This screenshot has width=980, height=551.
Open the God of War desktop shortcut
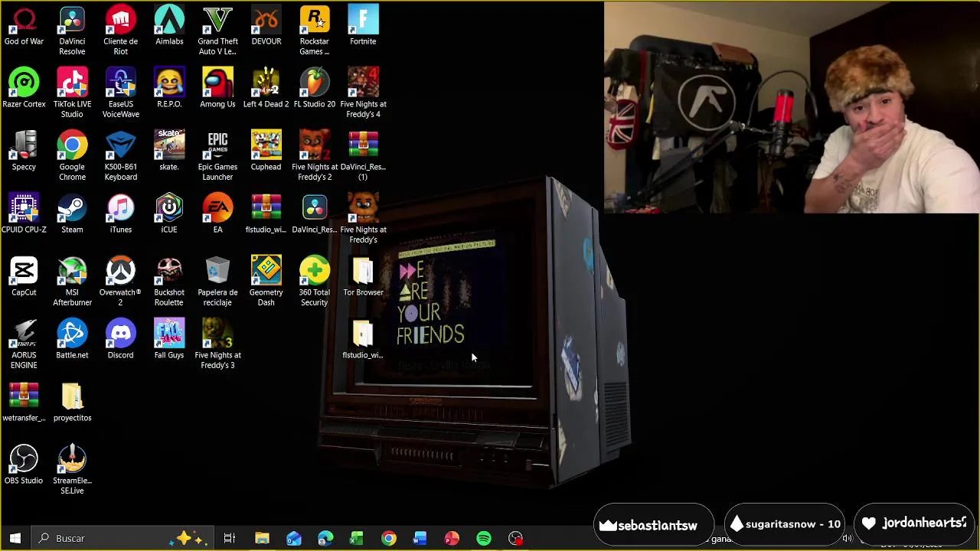coord(24,27)
